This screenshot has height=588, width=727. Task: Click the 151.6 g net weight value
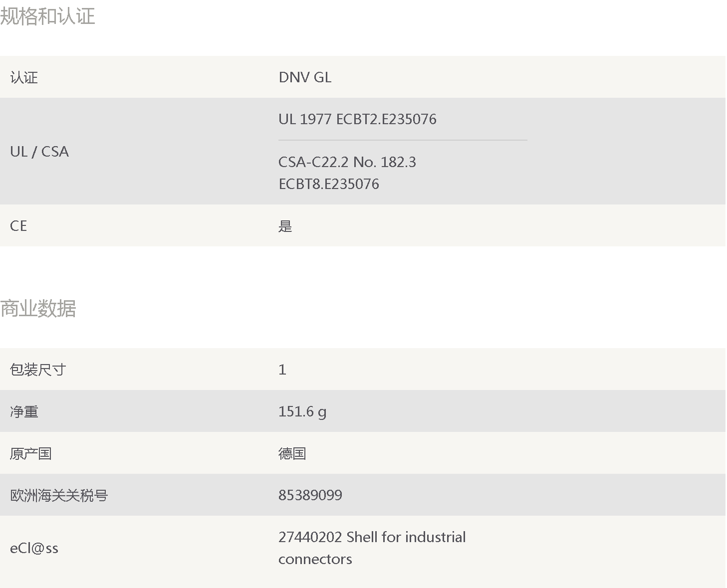pyautogui.click(x=302, y=411)
